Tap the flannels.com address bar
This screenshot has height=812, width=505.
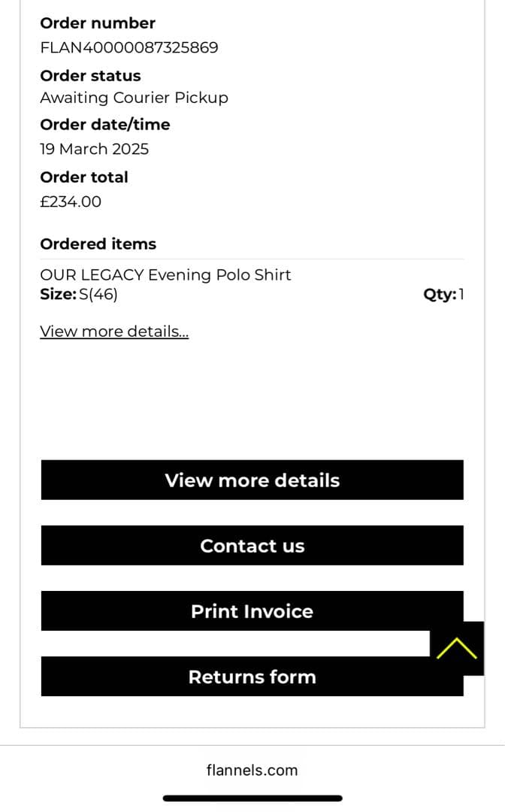252,770
